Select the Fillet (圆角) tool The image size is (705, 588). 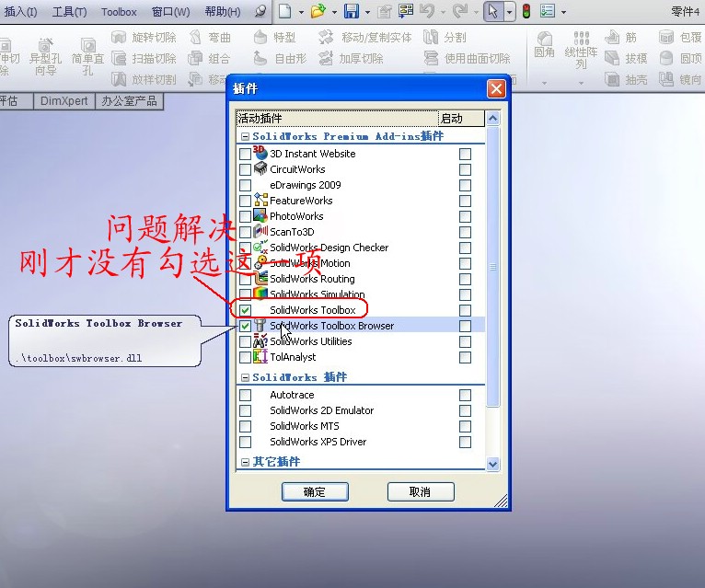(x=544, y=45)
